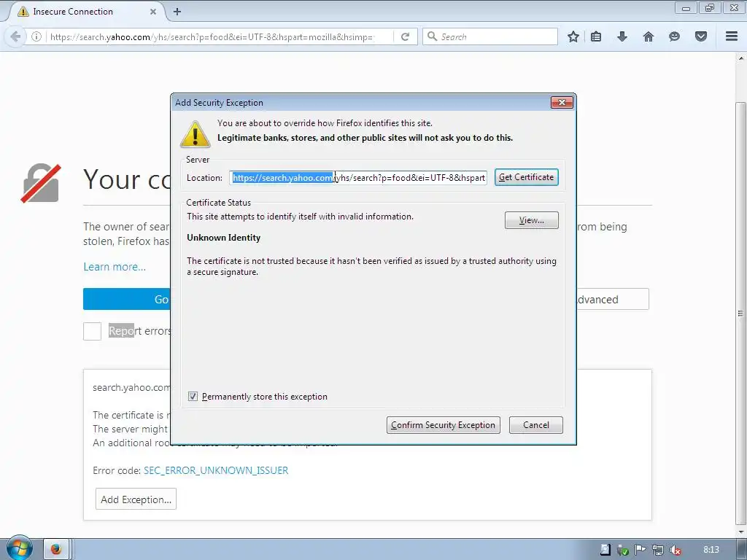
Task: Open the Windows Start menu
Action: coord(18,548)
